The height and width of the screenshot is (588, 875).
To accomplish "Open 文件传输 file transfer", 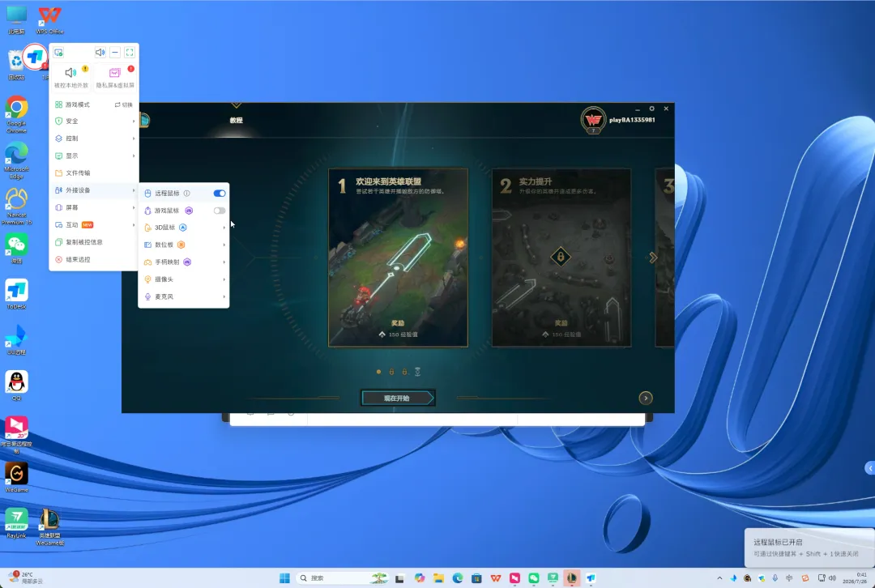I will (x=94, y=173).
